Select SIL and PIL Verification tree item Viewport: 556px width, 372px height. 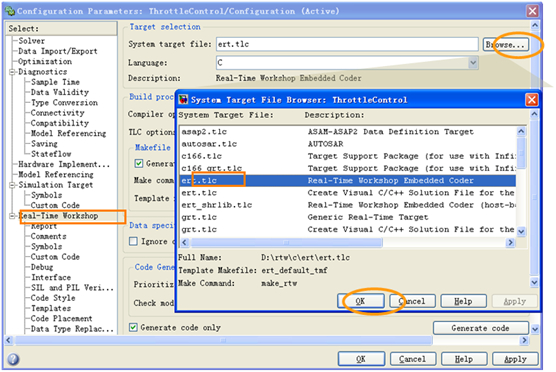(x=72, y=288)
